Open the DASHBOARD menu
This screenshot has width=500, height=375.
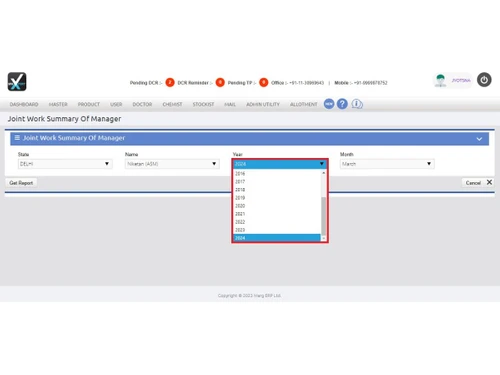[x=24, y=104]
